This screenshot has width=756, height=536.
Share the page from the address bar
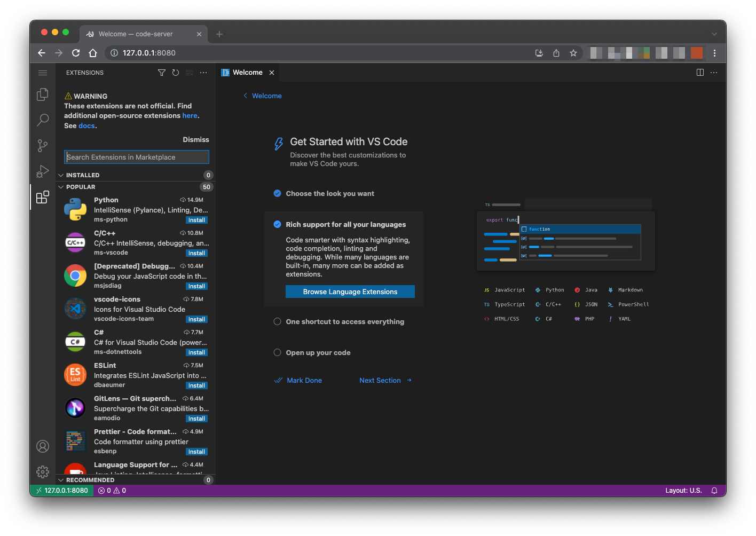pyautogui.click(x=556, y=53)
